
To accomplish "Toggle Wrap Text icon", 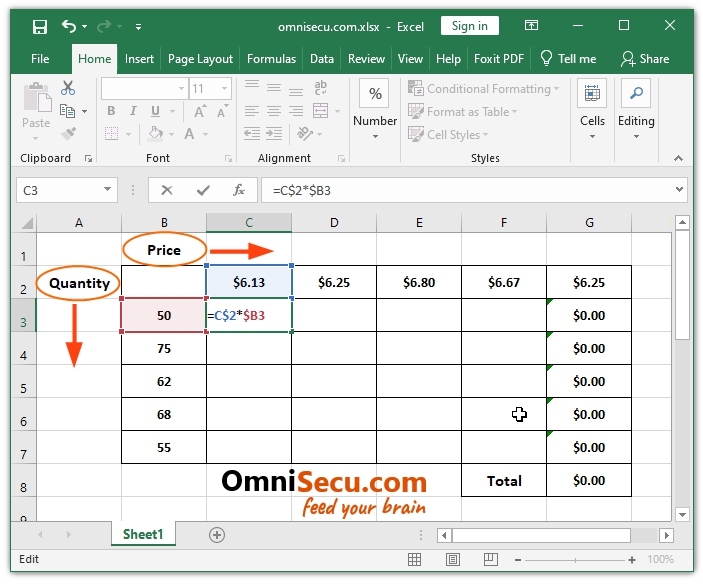I will click(x=321, y=87).
